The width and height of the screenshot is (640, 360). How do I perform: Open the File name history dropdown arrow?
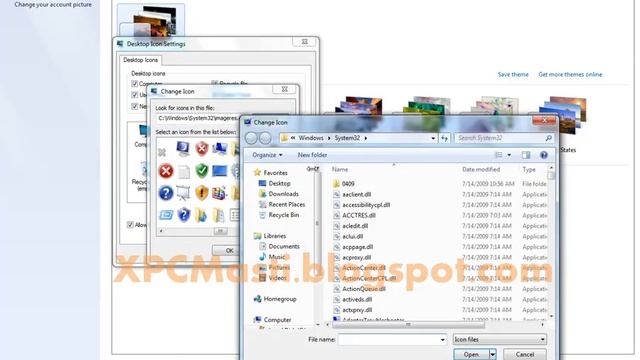pos(442,340)
